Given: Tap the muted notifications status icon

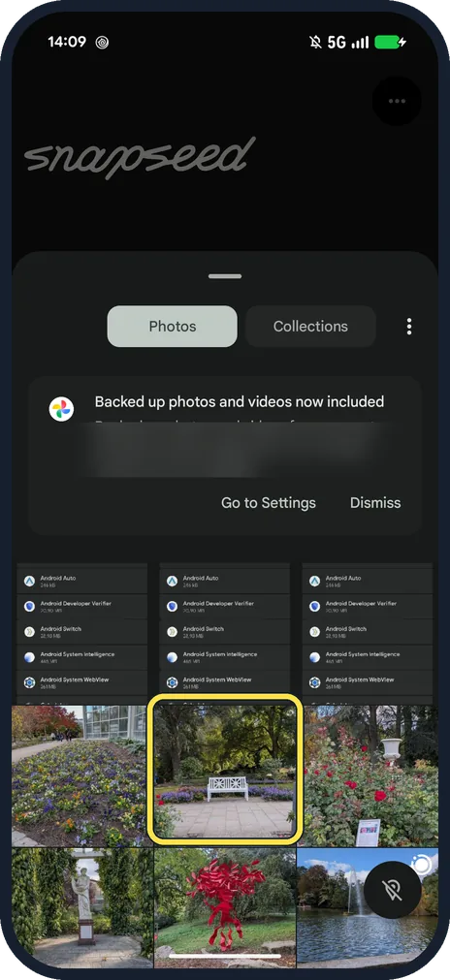Looking at the screenshot, I should point(315,43).
